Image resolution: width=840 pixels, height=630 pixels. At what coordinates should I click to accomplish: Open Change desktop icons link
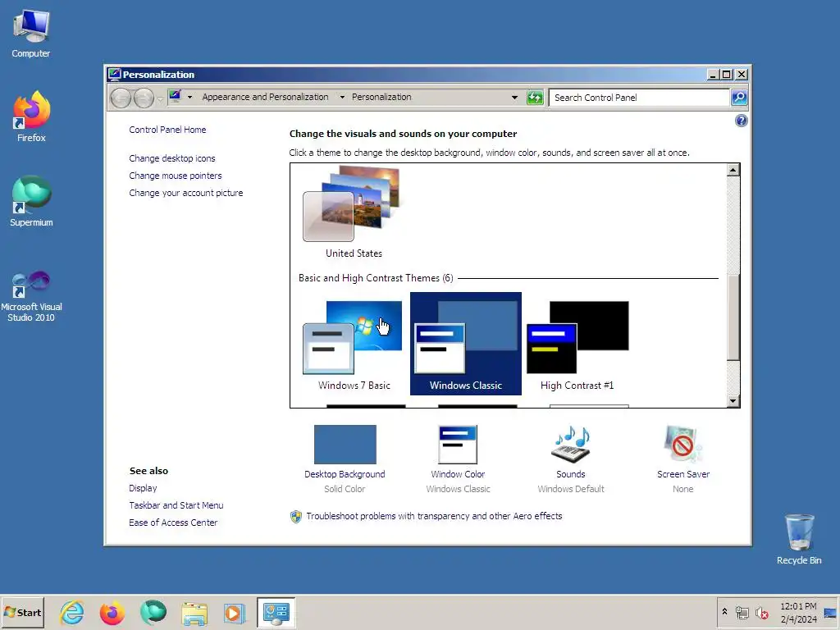click(x=172, y=158)
